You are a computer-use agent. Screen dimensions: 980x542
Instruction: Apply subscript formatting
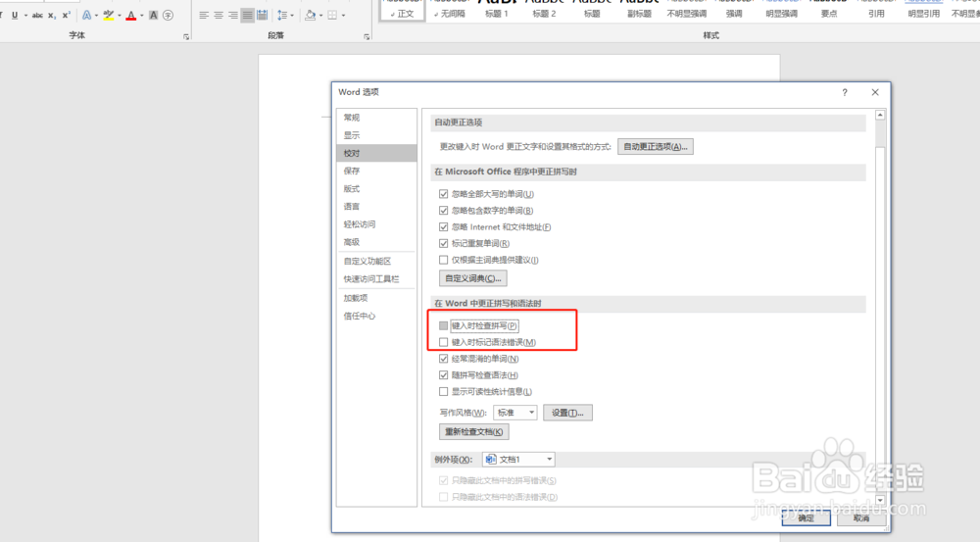click(x=52, y=15)
